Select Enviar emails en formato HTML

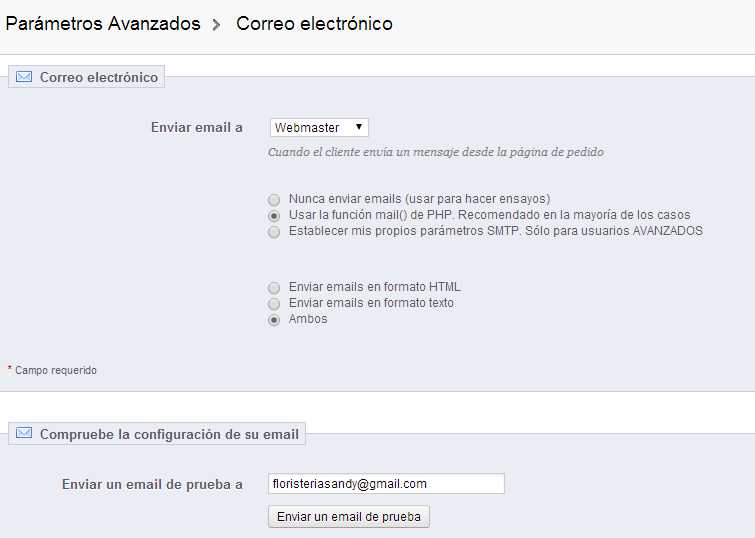(x=274, y=287)
